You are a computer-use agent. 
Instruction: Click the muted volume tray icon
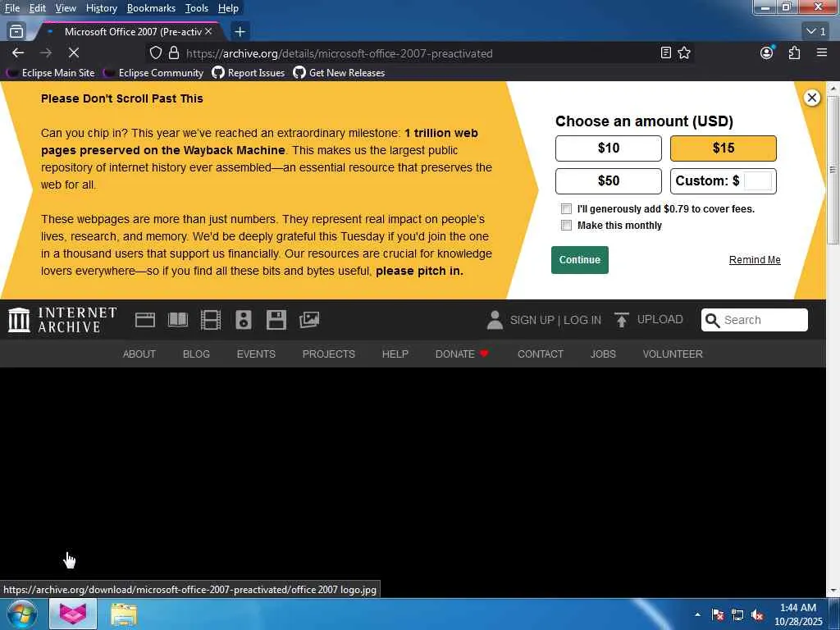coord(757,615)
